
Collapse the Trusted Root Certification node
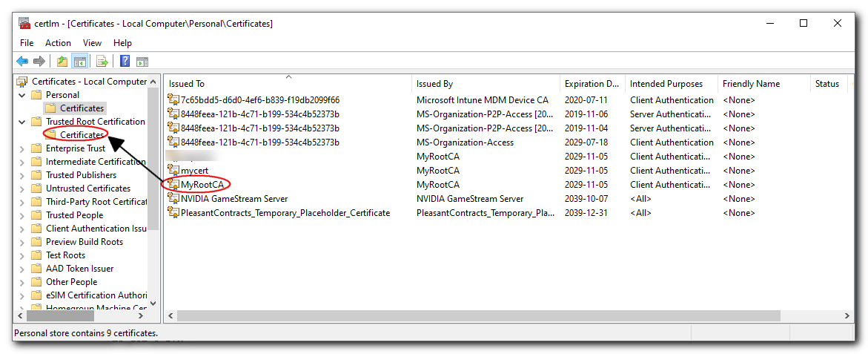22,122
